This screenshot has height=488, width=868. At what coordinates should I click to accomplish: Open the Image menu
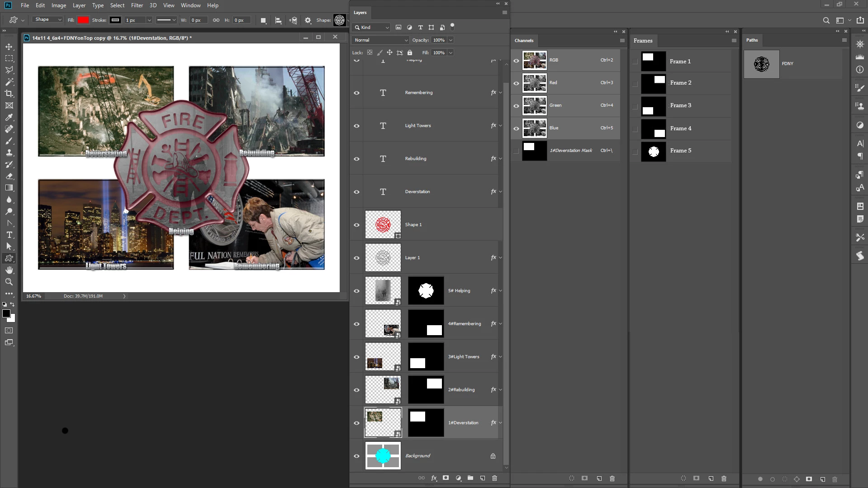click(x=59, y=5)
